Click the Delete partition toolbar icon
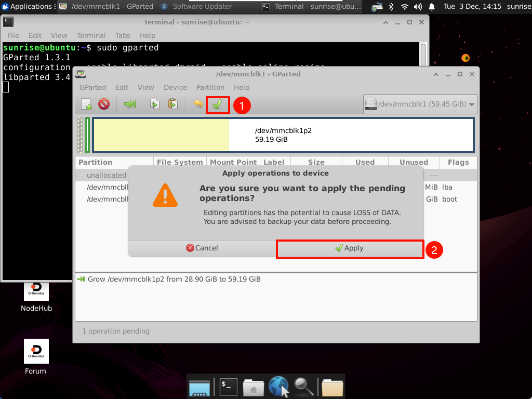This screenshot has height=399, width=532. [x=104, y=104]
